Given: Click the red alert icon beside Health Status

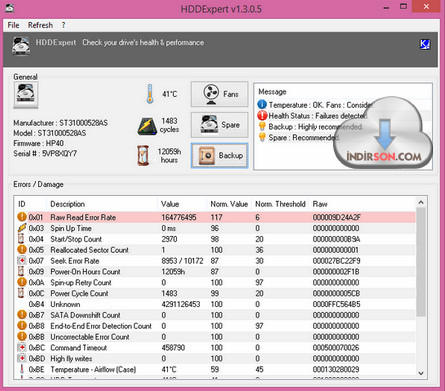Looking at the screenshot, I should [x=262, y=116].
